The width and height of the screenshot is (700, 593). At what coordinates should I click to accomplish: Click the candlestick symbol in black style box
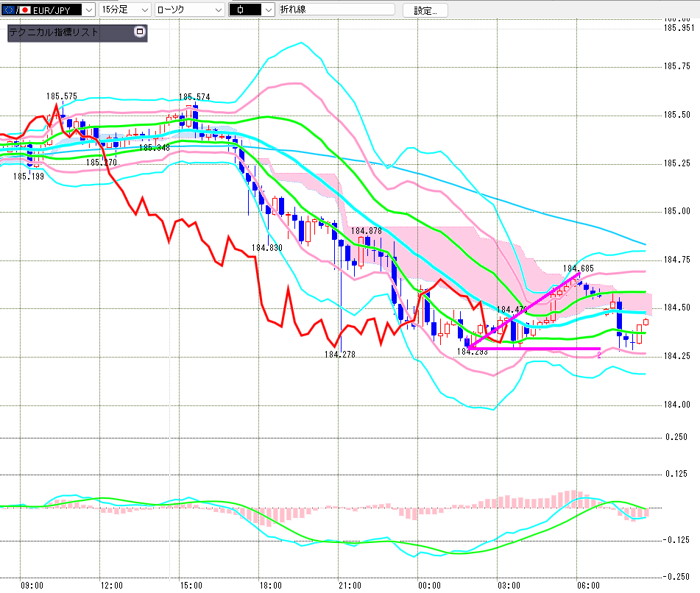(x=244, y=10)
